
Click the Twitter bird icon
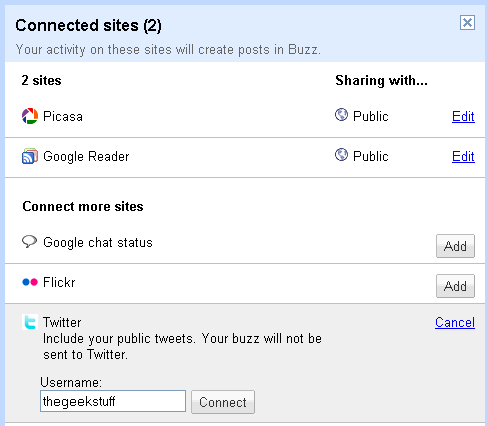click(x=30, y=322)
